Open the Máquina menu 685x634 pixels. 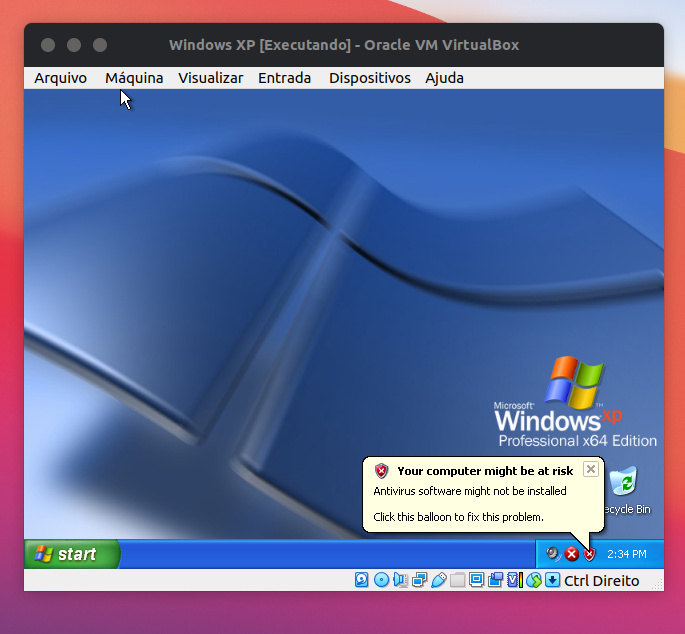[134, 78]
